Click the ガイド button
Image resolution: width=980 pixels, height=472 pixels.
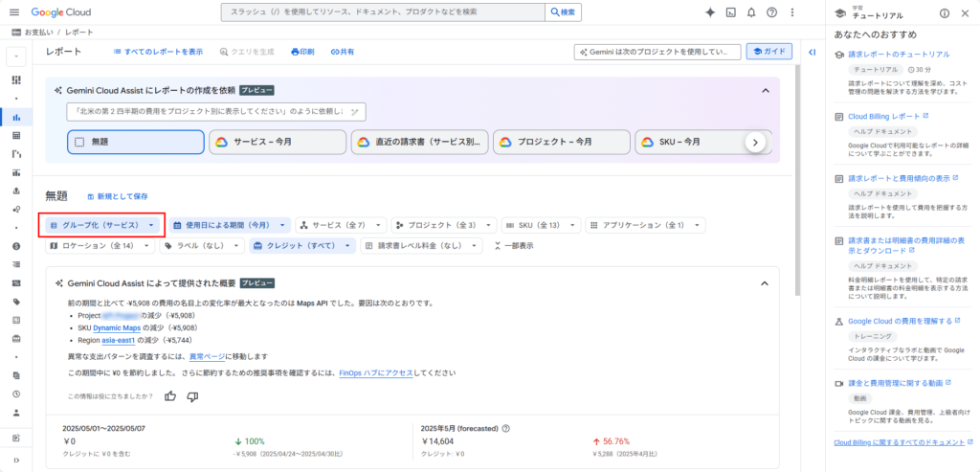[769, 52]
